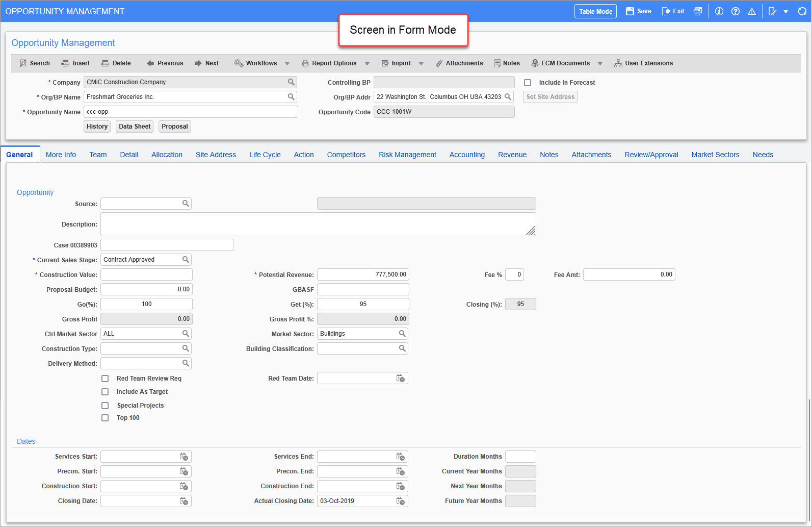Click the Org/BP Name lookup magnifier
Viewport: 812px width, 527px height.
(291, 97)
